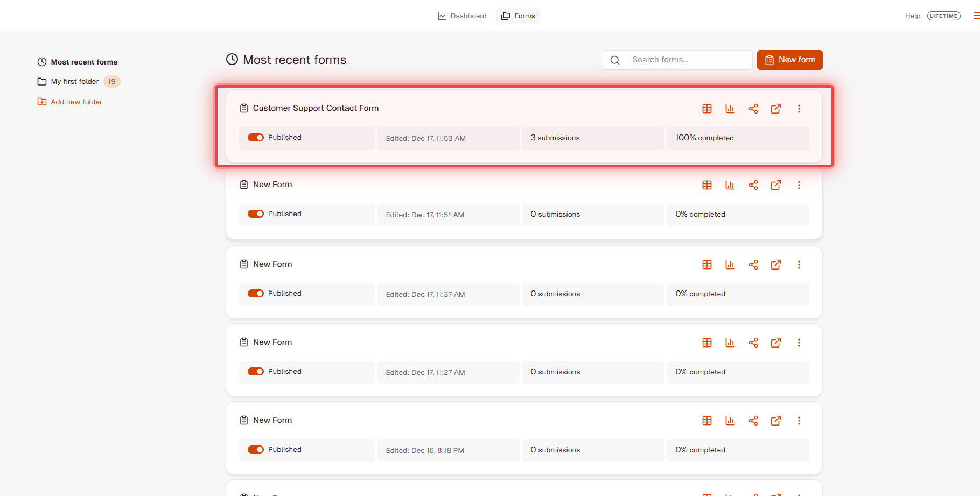Toggle Published switch for form edited Dec 16
Screen dimensions: 980x496
click(256, 450)
